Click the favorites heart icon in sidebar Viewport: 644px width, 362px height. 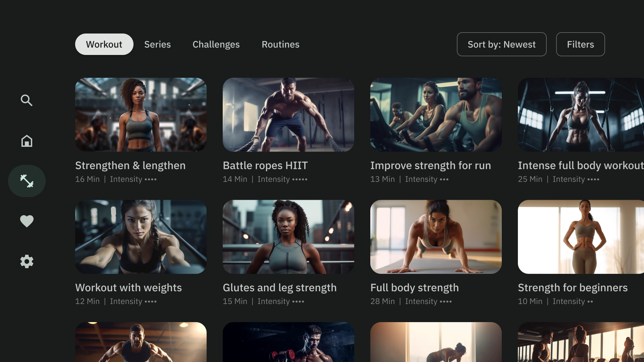pos(26,221)
